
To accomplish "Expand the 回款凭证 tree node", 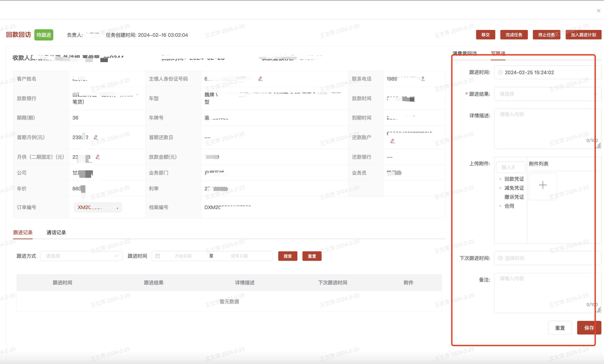I will [500, 179].
